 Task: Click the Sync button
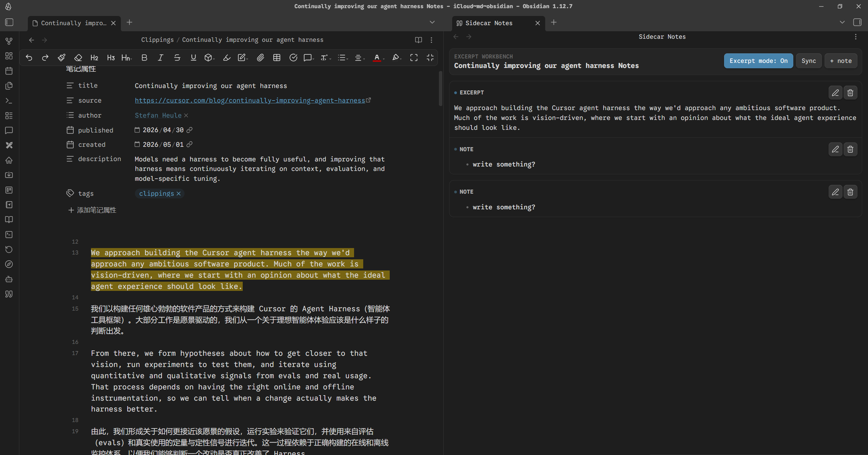pos(809,61)
